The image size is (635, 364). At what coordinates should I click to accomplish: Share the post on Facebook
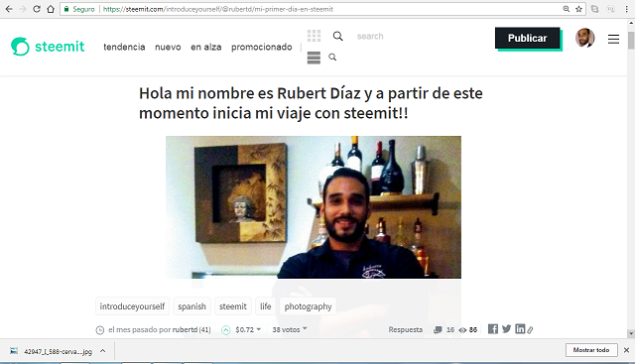point(493,328)
